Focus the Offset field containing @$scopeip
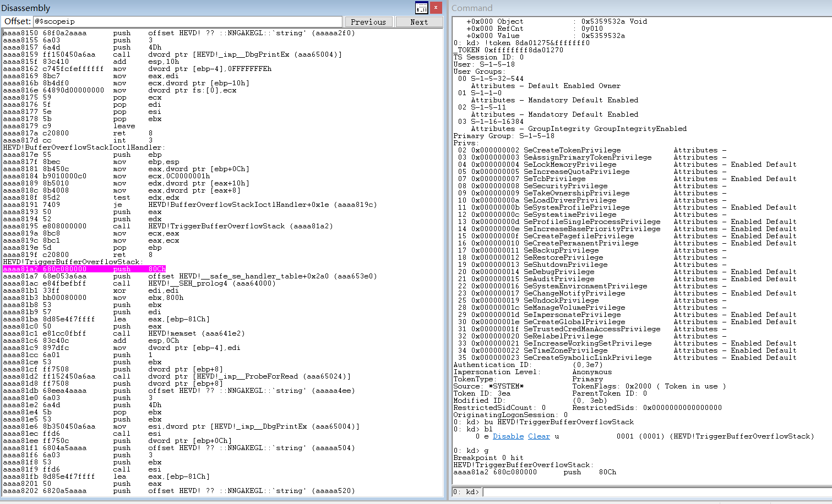This screenshot has width=832, height=504. click(x=187, y=21)
